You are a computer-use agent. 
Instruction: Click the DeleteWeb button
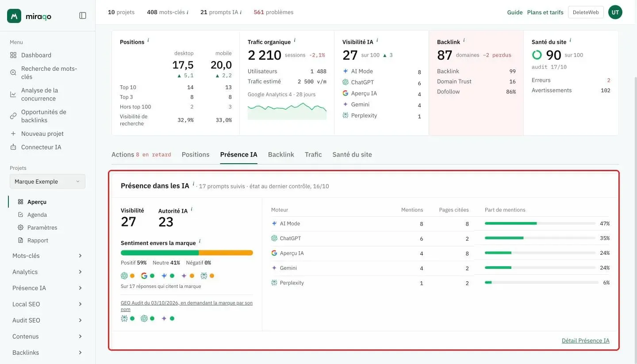[x=586, y=12]
